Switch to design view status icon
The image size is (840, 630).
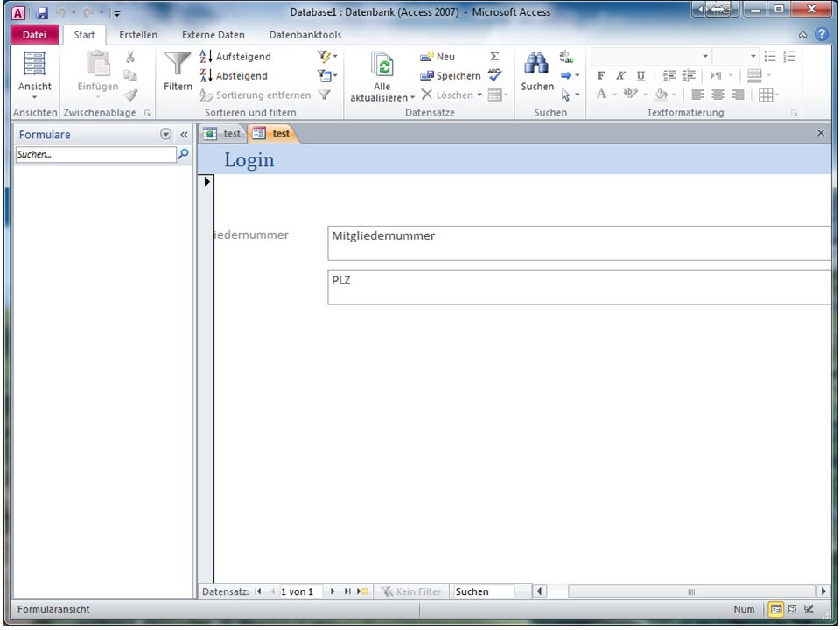[x=808, y=609]
